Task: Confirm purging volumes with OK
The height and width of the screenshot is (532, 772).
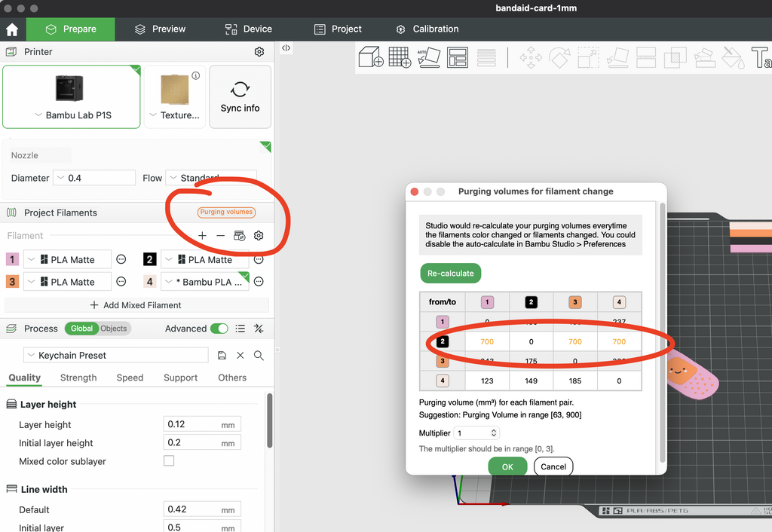Action: pyautogui.click(x=507, y=466)
